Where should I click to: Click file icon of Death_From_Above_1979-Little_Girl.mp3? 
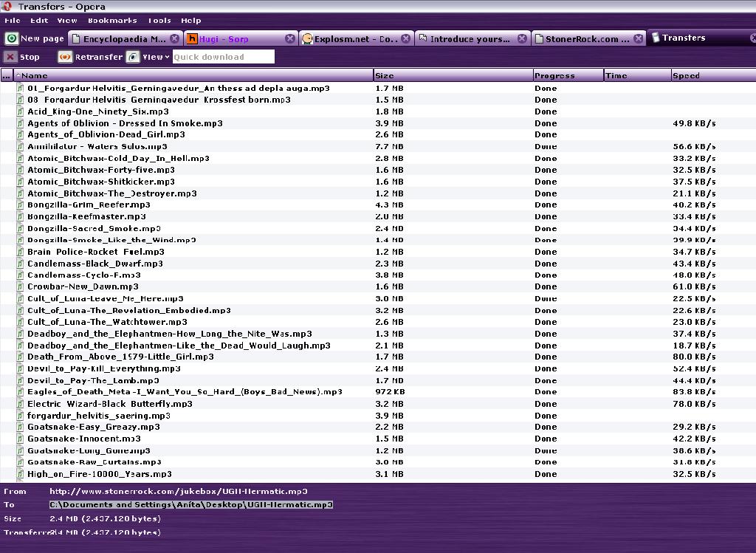click(x=20, y=357)
